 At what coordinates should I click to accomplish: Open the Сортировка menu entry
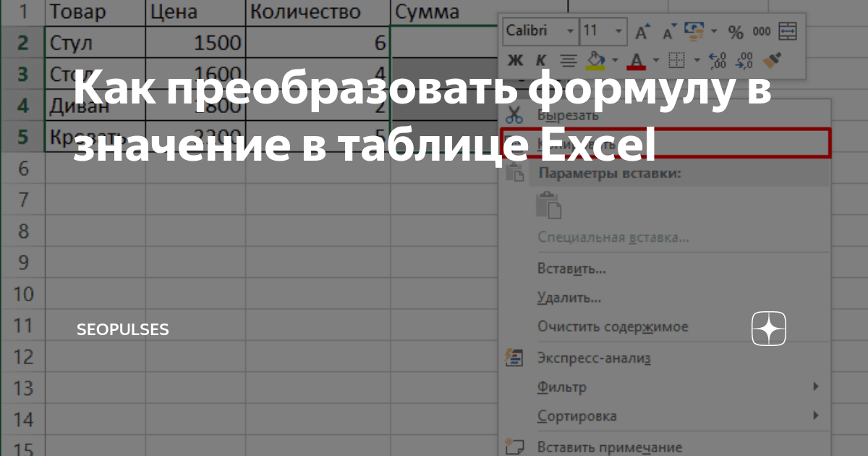[577, 416]
